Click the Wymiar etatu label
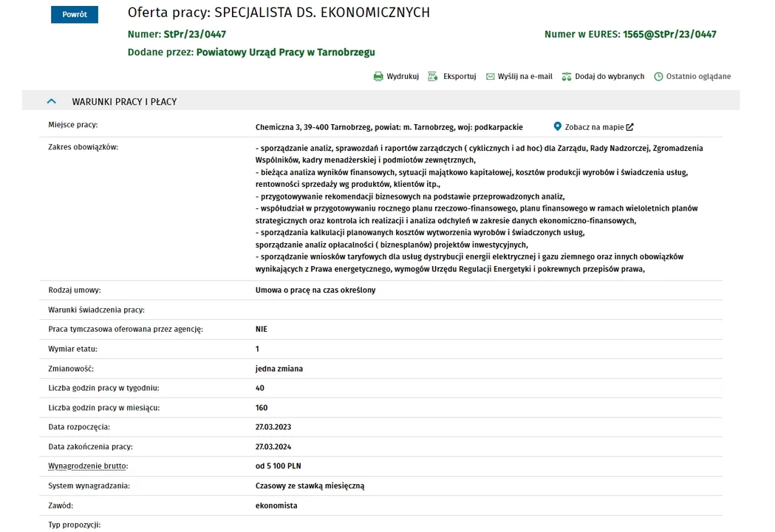Image resolution: width=775 pixels, height=532 pixels. tap(72, 349)
